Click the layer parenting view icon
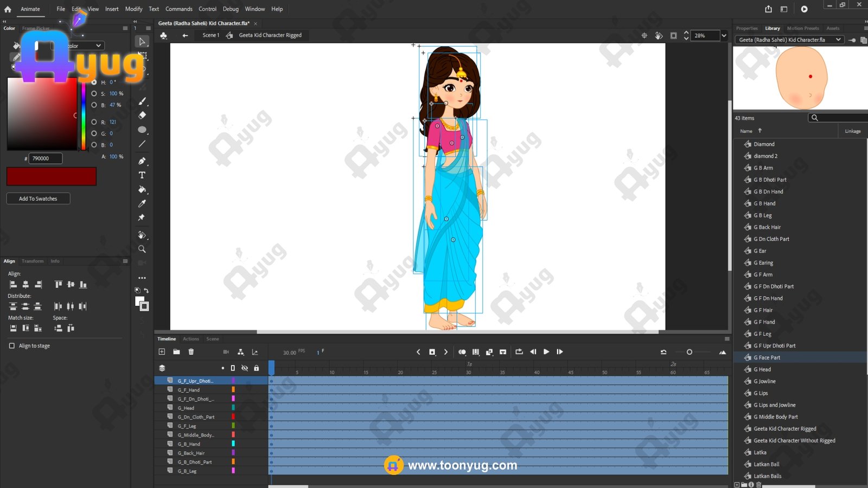Image resolution: width=868 pixels, height=488 pixels. [x=241, y=352]
